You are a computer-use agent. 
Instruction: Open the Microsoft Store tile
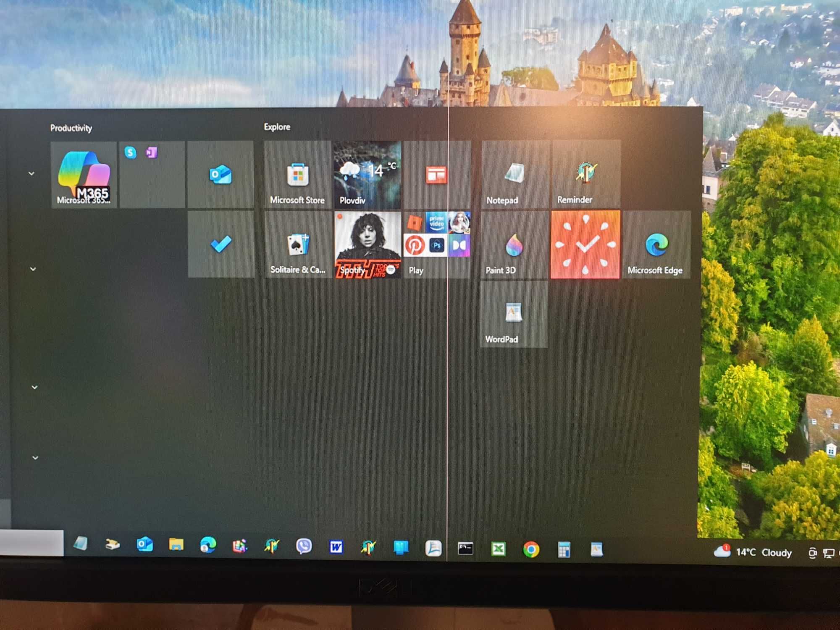tap(298, 175)
